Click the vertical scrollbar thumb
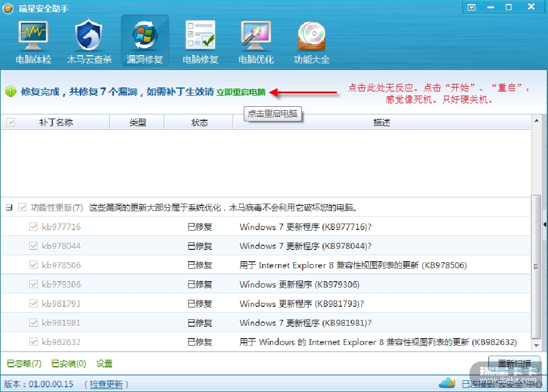Screen dimensions: 548x392 tap(536, 266)
